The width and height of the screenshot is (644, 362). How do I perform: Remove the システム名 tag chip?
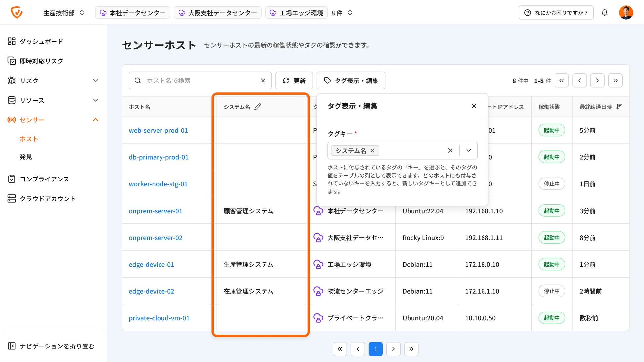(373, 150)
